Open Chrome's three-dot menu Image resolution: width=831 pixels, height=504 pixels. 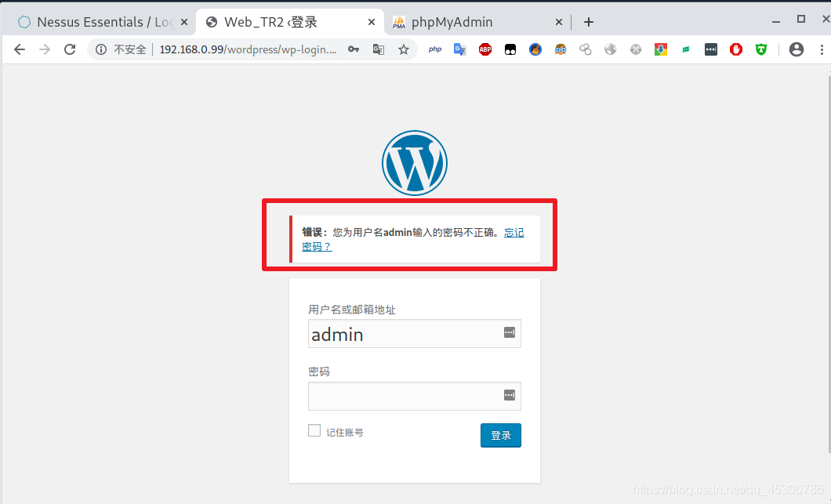click(x=822, y=49)
